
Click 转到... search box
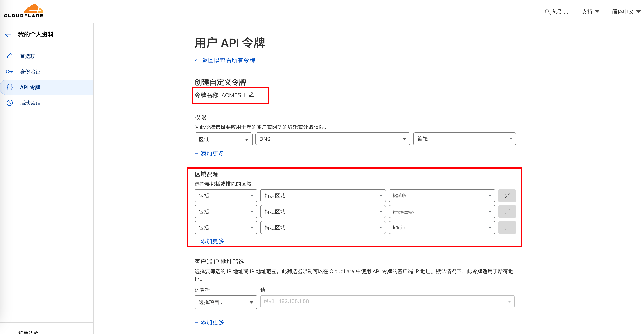[556, 12]
